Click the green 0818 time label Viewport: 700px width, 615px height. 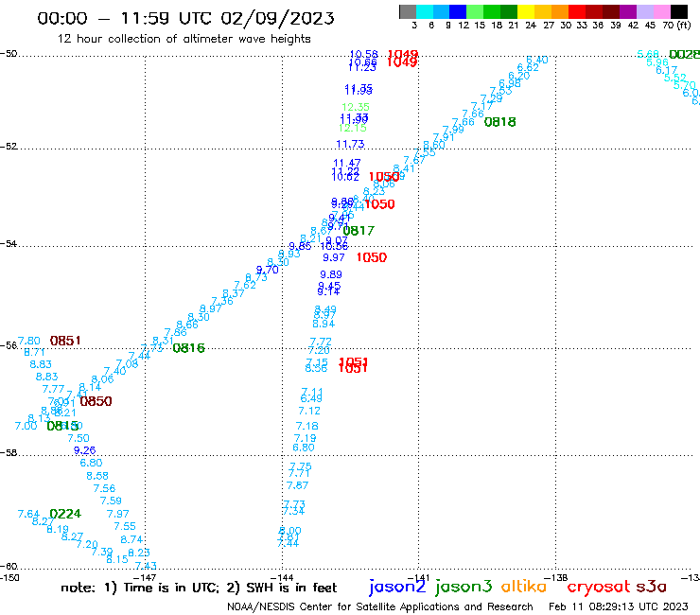pyautogui.click(x=500, y=122)
